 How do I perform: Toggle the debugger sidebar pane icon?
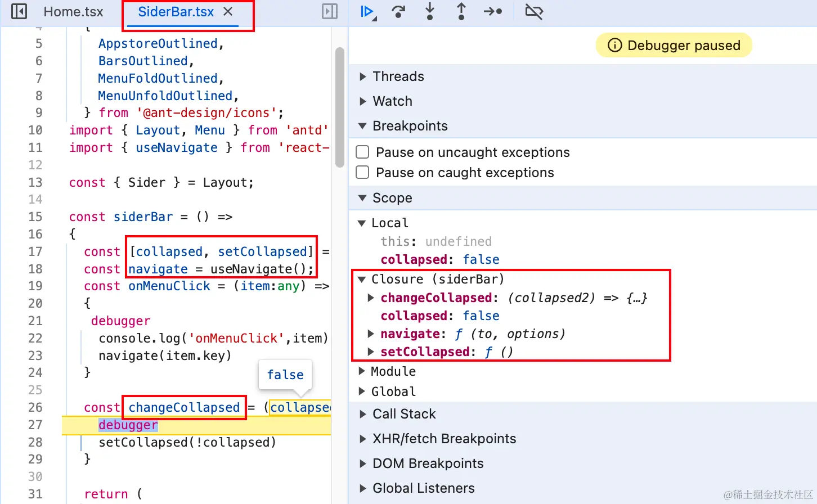[x=330, y=11]
